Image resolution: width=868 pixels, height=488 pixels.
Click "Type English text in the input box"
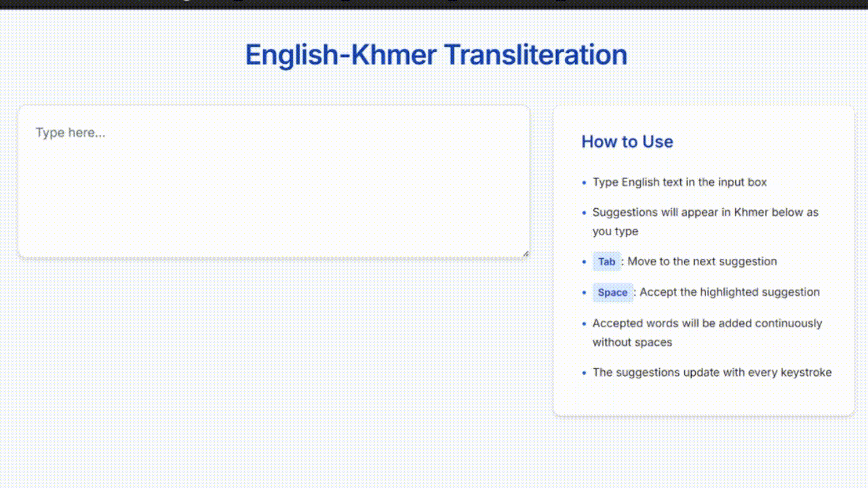point(679,182)
